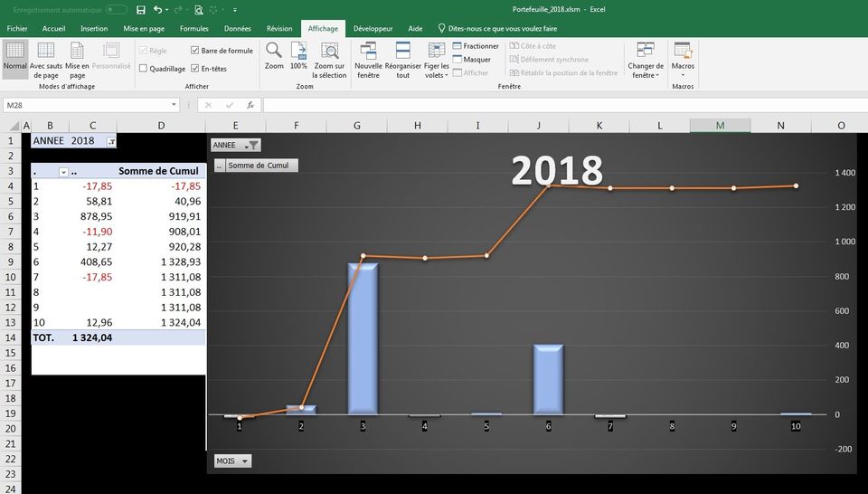The height and width of the screenshot is (494, 868).
Task: Enable the Quadrillage checkbox
Action: 143,69
